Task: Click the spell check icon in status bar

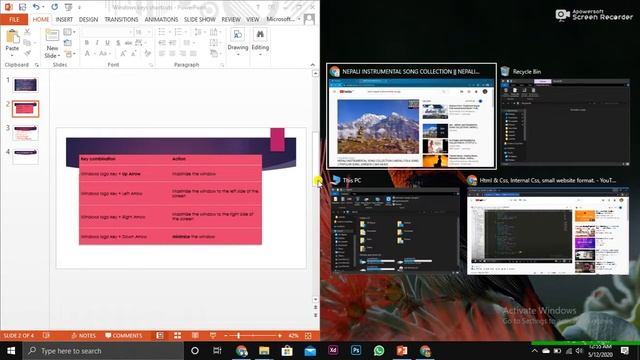Action: [x=46, y=336]
